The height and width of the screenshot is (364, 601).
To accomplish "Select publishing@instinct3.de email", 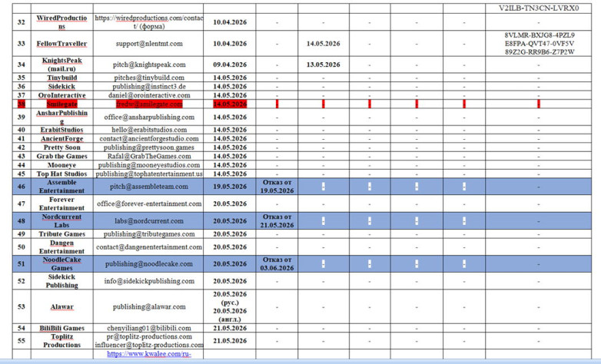I will [149, 87].
